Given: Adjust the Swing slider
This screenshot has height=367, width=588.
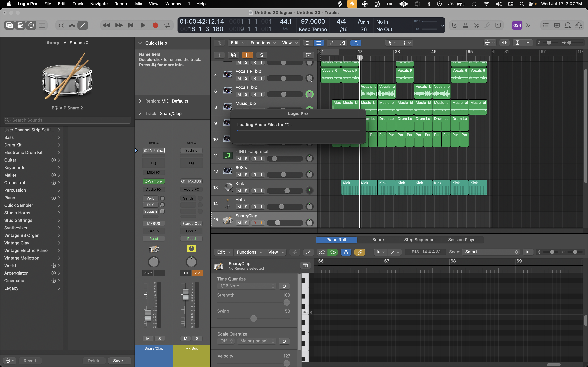Looking at the screenshot, I should (x=253, y=319).
